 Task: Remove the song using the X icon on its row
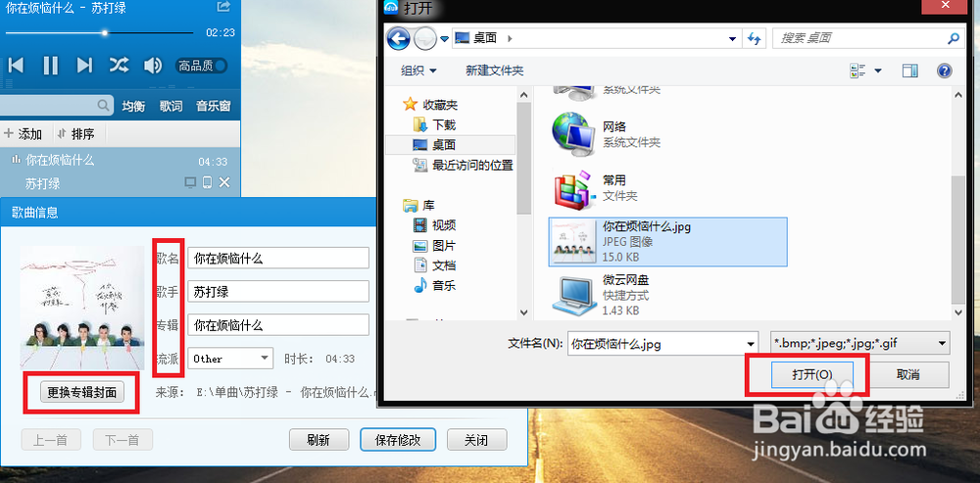point(224,182)
